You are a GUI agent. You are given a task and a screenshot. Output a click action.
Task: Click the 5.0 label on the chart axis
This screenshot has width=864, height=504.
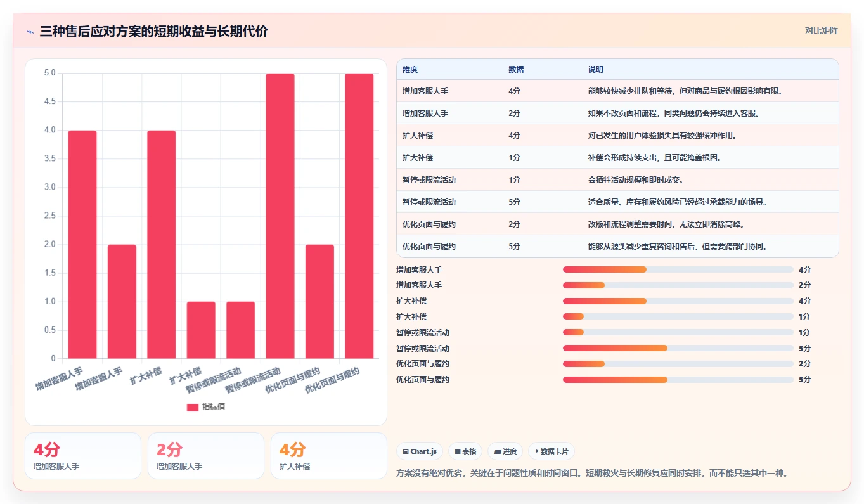[49, 73]
